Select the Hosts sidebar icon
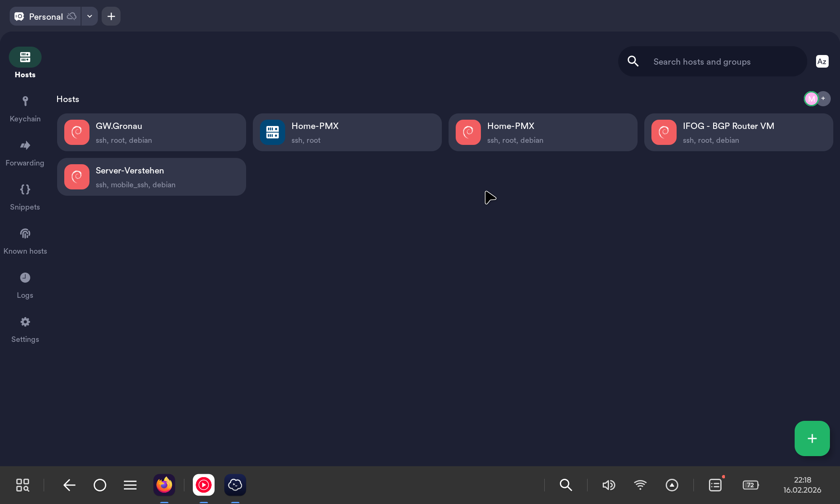Screen dimensions: 840x504 [25, 58]
